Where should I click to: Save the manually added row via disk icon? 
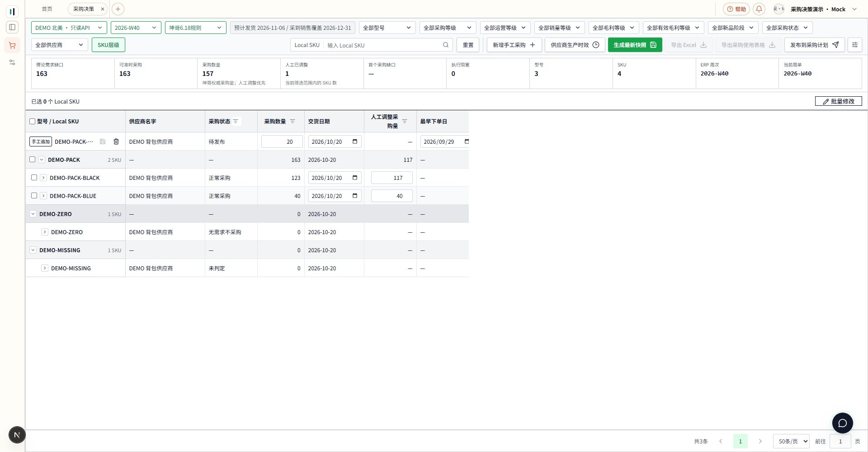tap(103, 141)
